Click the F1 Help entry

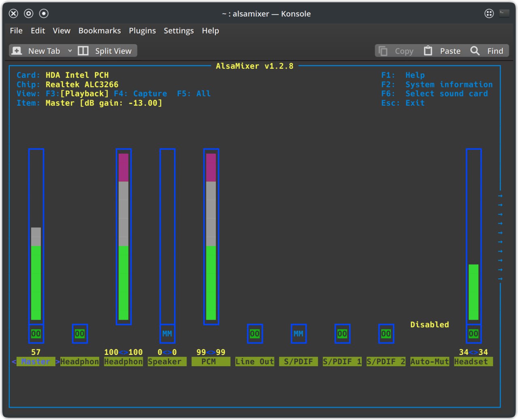403,75
